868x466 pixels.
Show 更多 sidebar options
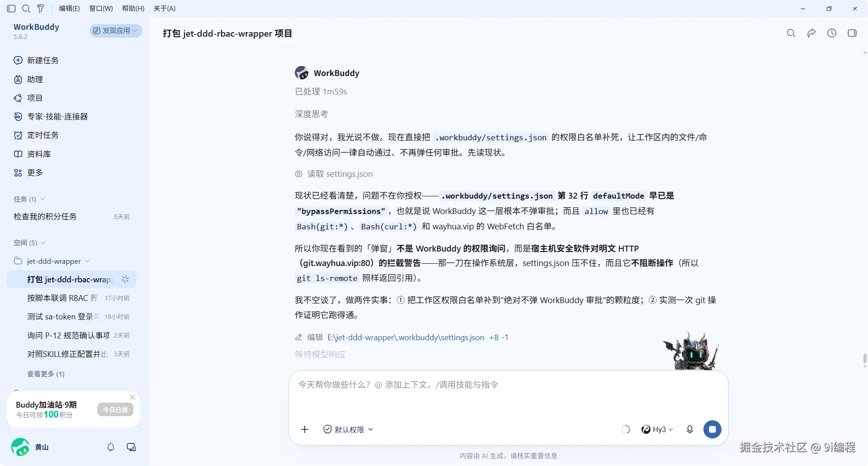pos(28,173)
